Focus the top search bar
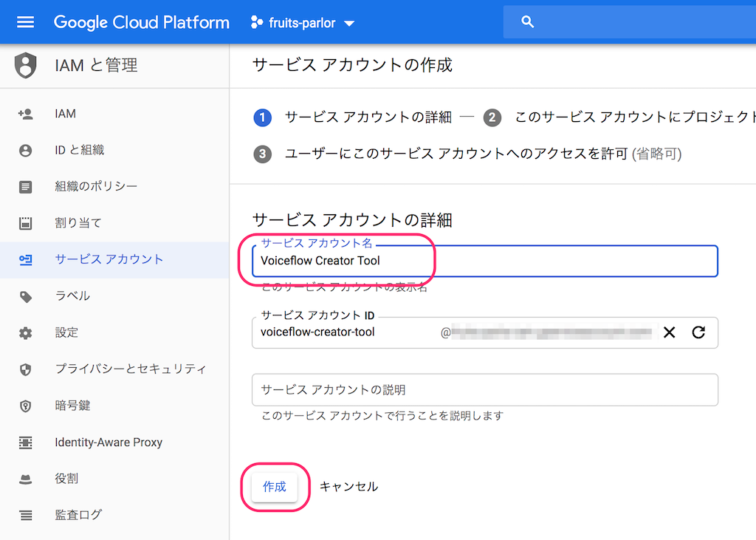This screenshot has height=540, width=756. 630,21
